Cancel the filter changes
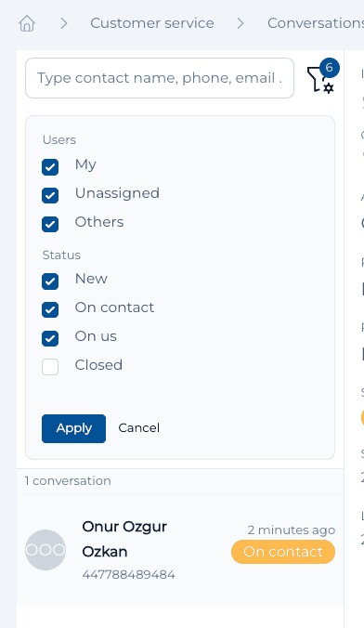This screenshot has height=628, width=364. tap(139, 428)
